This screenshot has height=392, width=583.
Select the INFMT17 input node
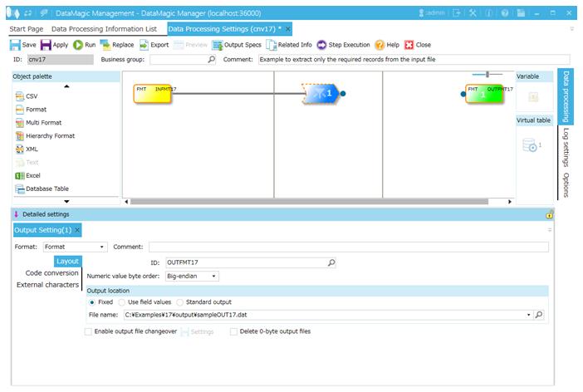153,94
